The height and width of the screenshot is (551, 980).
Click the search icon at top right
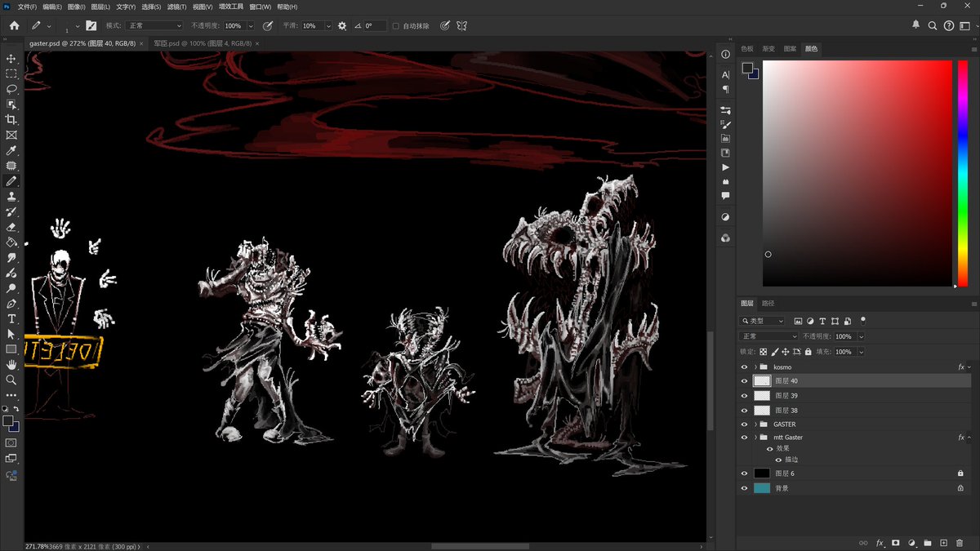point(933,26)
